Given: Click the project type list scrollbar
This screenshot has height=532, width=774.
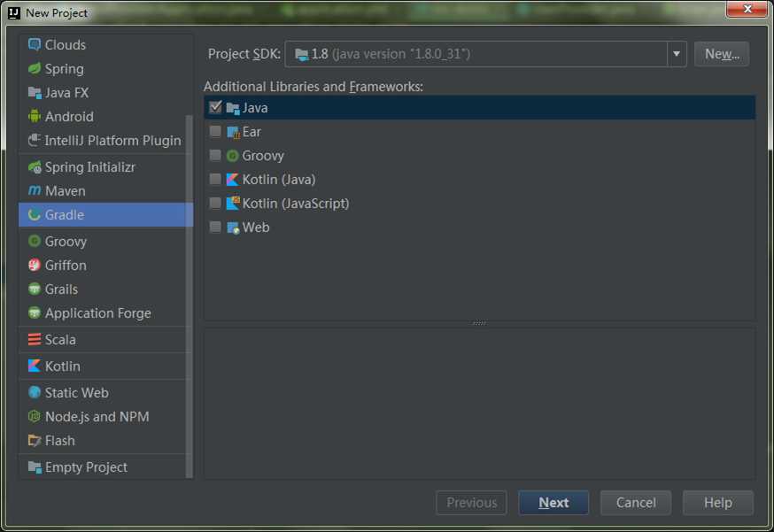Looking at the screenshot, I should [189, 297].
